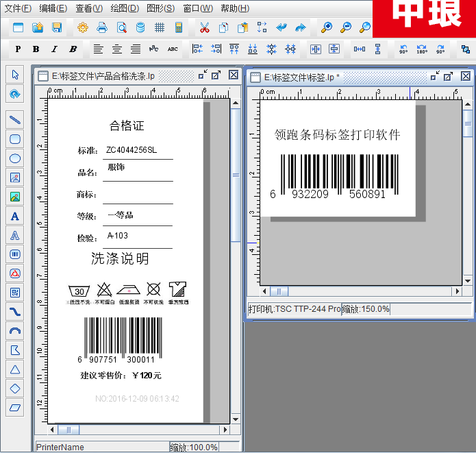The width and height of the screenshot is (476, 453).
Task: Open the 文件(F) menu
Action: coord(18,8)
